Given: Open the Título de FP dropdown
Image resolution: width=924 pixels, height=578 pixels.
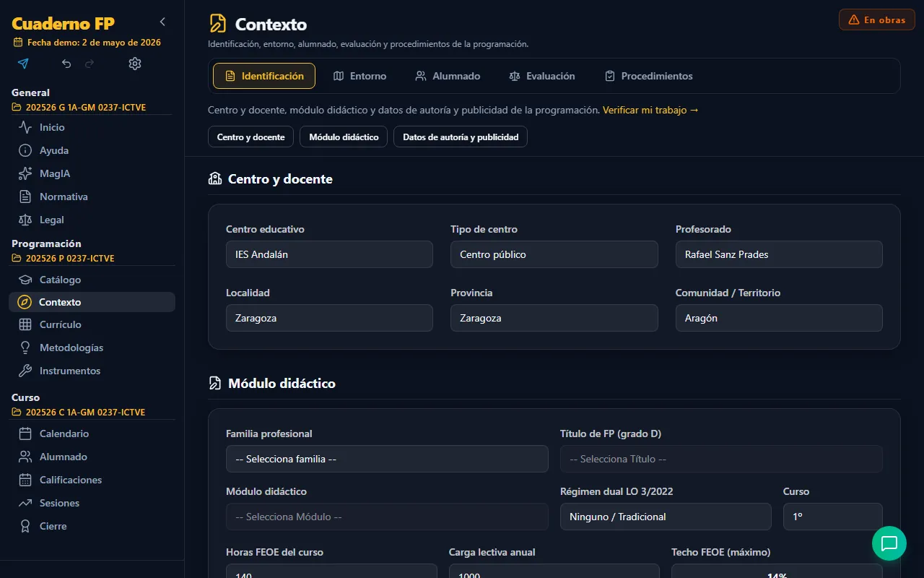Looking at the screenshot, I should (721, 459).
